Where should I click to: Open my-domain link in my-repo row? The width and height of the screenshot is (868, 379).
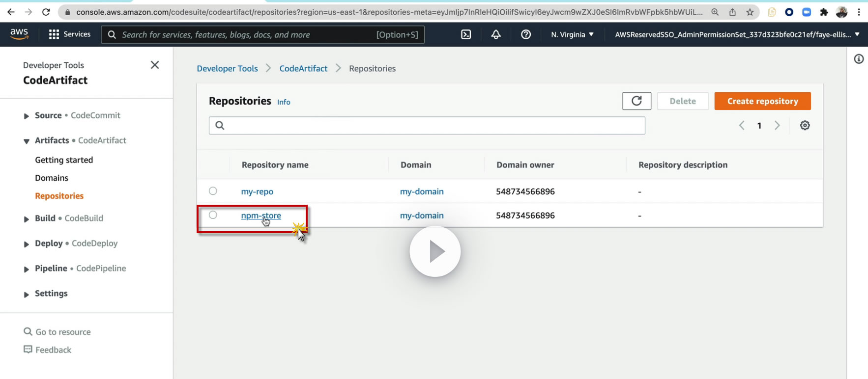pyautogui.click(x=422, y=191)
